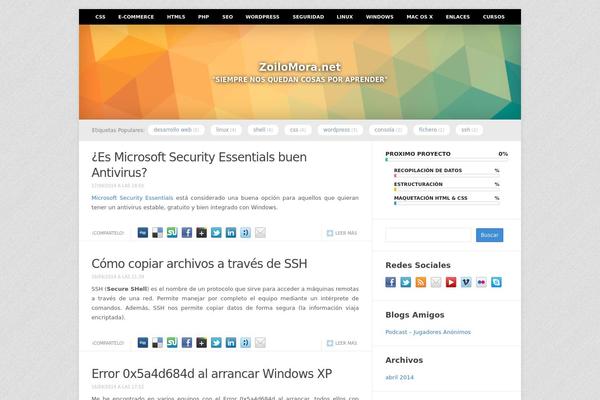Click the sidebar search input field
The width and height of the screenshot is (600, 400).
[x=429, y=235]
